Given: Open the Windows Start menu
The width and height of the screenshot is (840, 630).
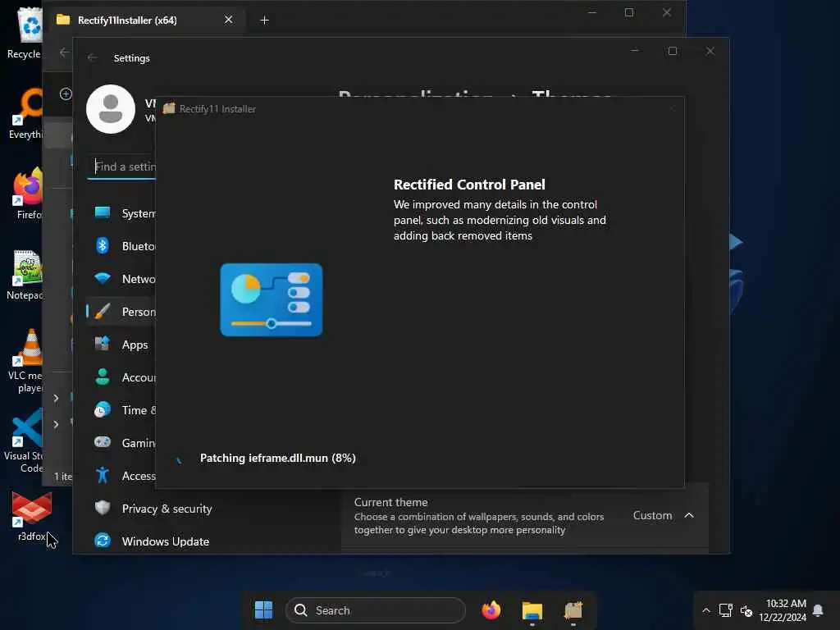Looking at the screenshot, I should pos(263,610).
